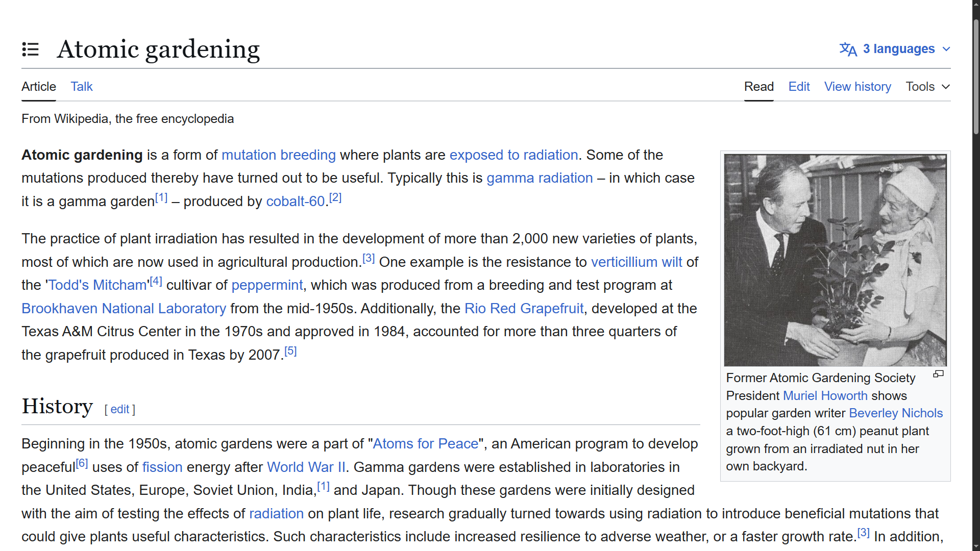Click the chevron next to Tools
This screenshot has height=551, width=980.
[x=946, y=87]
